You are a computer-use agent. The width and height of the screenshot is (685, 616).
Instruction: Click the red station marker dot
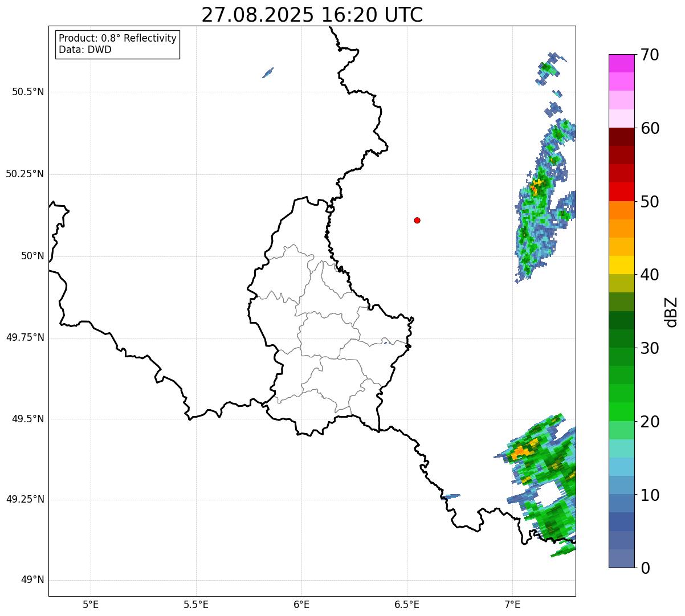click(x=417, y=220)
